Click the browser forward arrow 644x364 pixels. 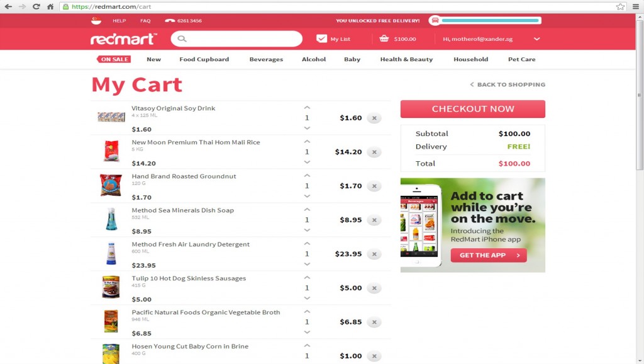tap(22, 6)
